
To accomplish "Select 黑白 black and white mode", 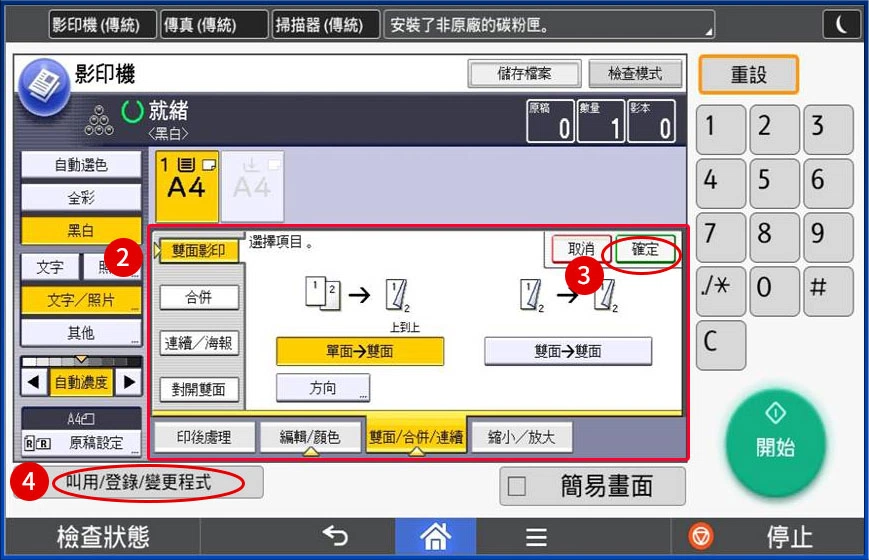I will click(x=81, y=230).
